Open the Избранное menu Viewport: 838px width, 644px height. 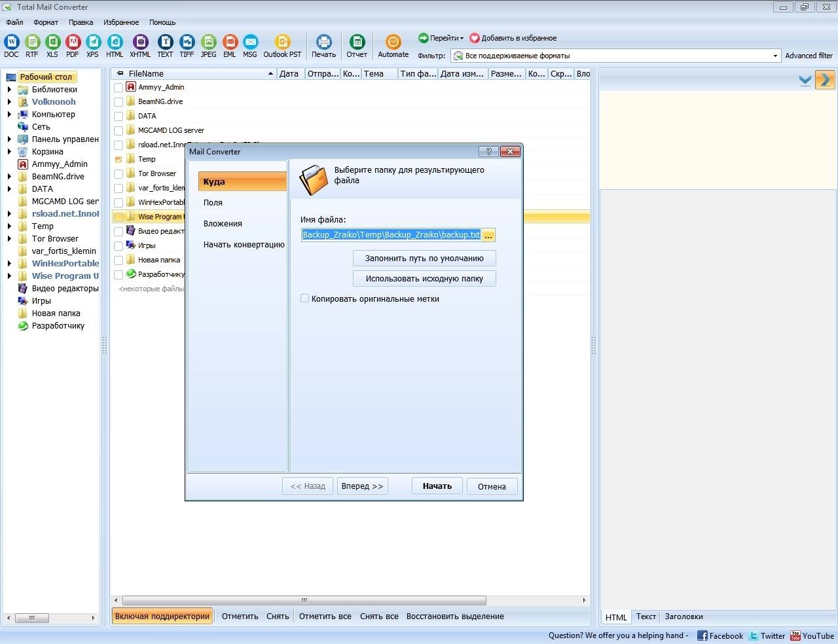[121, 22]
